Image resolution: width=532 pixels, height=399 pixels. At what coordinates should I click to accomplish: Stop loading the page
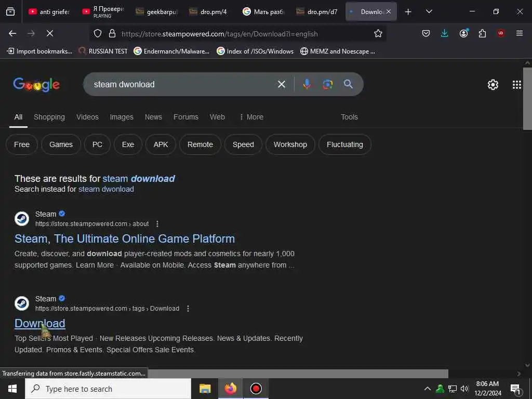point(50,33)
